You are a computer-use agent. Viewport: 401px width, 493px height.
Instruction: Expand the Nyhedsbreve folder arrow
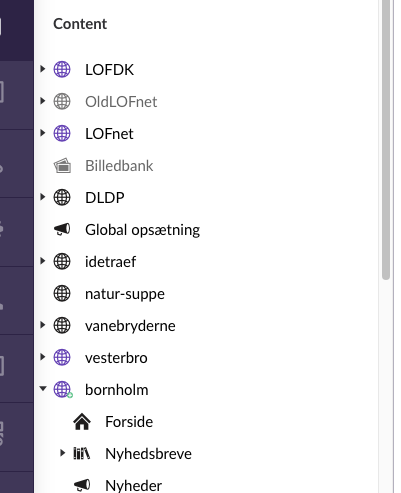(62, 453)
